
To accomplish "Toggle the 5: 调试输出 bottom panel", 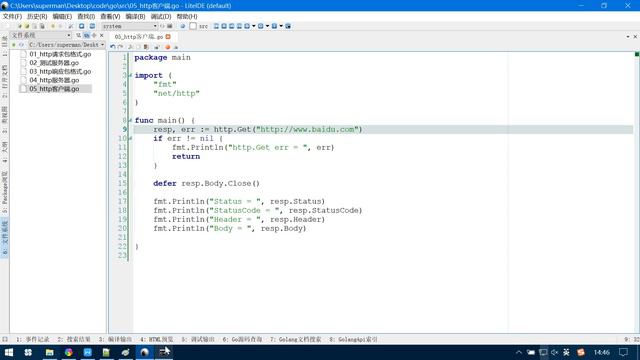I will (198, 339).
